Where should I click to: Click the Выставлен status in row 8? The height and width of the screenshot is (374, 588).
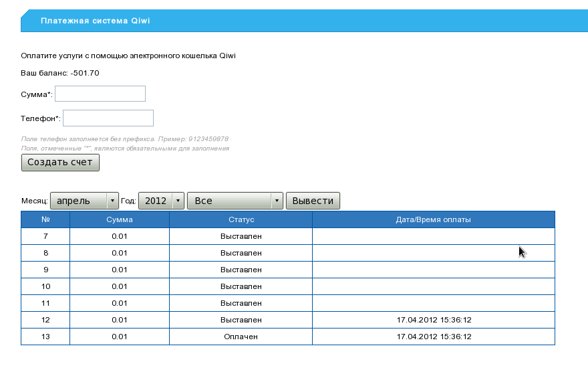click(241, 253)
